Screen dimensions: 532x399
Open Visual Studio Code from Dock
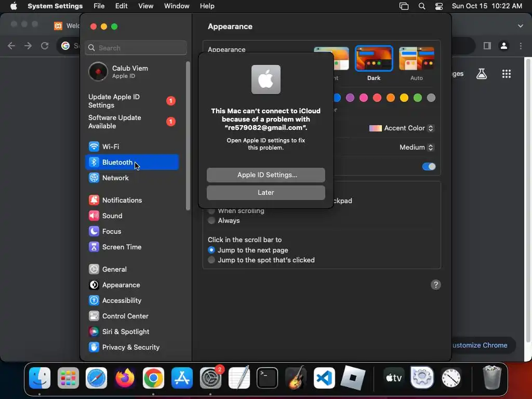coord(324,378)
